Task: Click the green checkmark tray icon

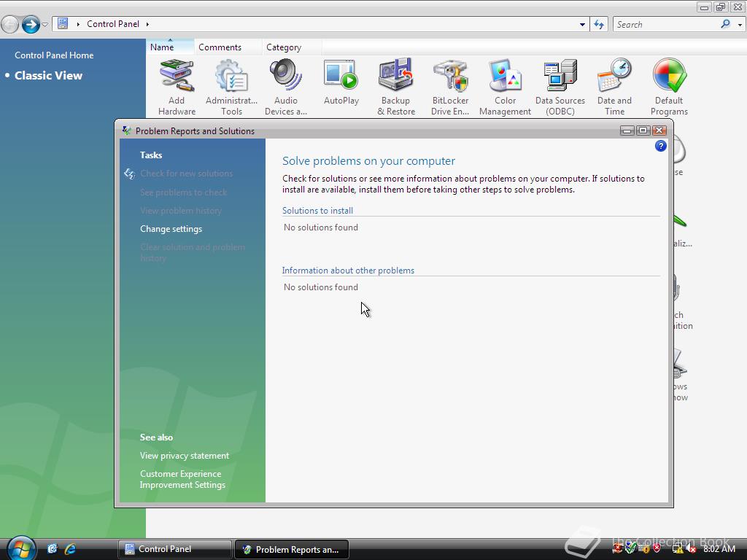Action: 631,549
